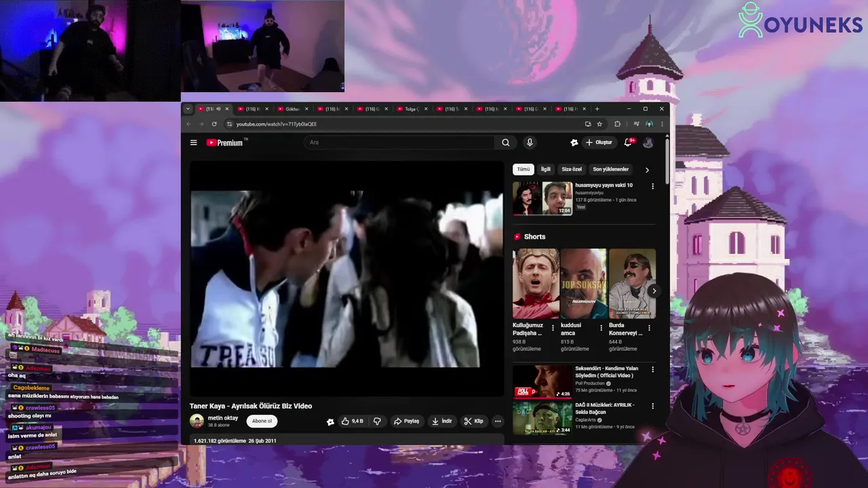Open Seksendört Kendime Yalan Söyledim video title
Viewport: 868px width, 488px height.
coord(607,372)
